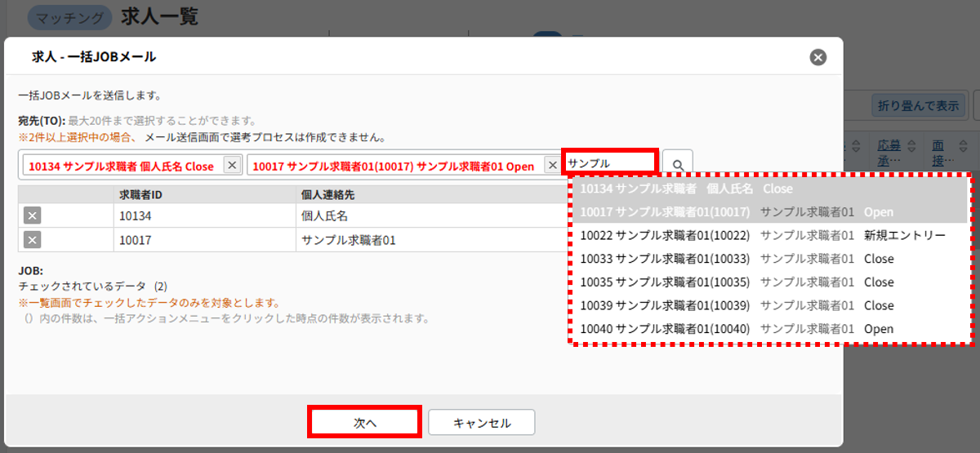
Task: Click the magnifier search icon beside the recipient field
Action: [x=678, y=165]
